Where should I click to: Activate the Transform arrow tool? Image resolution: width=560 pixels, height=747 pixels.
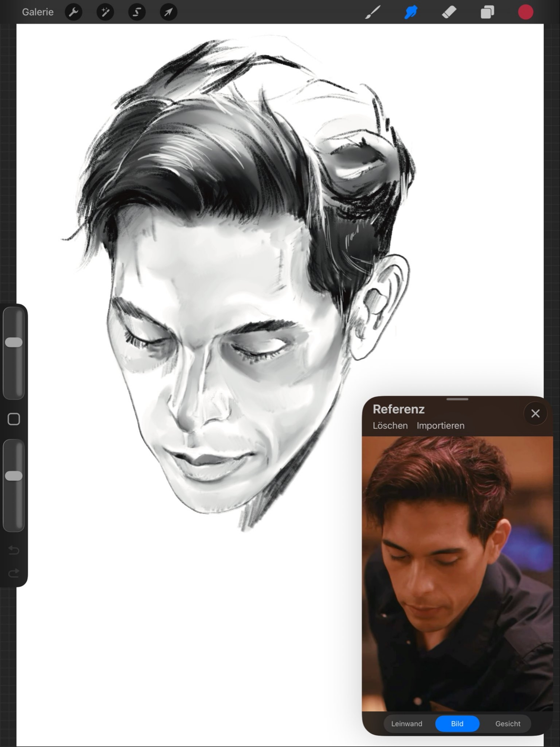point(169,12)
